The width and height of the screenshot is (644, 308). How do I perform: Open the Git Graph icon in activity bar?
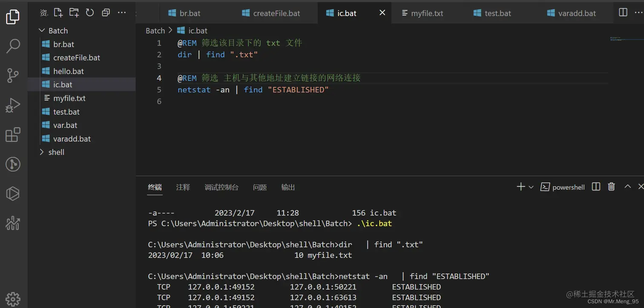(x=13, y=164)
